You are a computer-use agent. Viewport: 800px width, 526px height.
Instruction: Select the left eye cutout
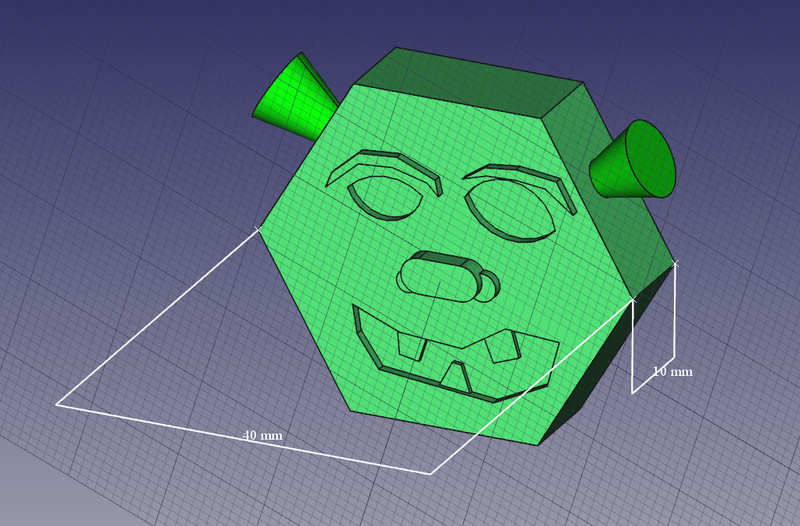click(x=383, y=198)
